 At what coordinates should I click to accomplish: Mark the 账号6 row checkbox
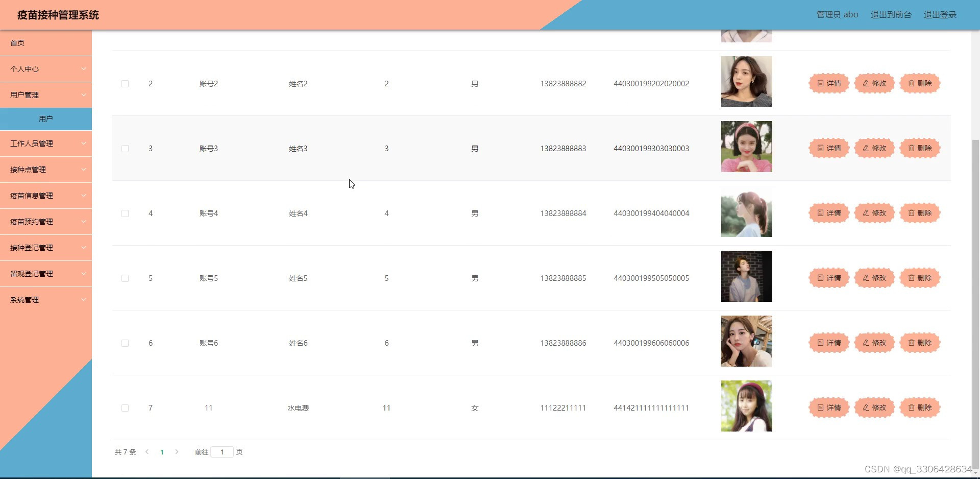(x=125, y=343)
